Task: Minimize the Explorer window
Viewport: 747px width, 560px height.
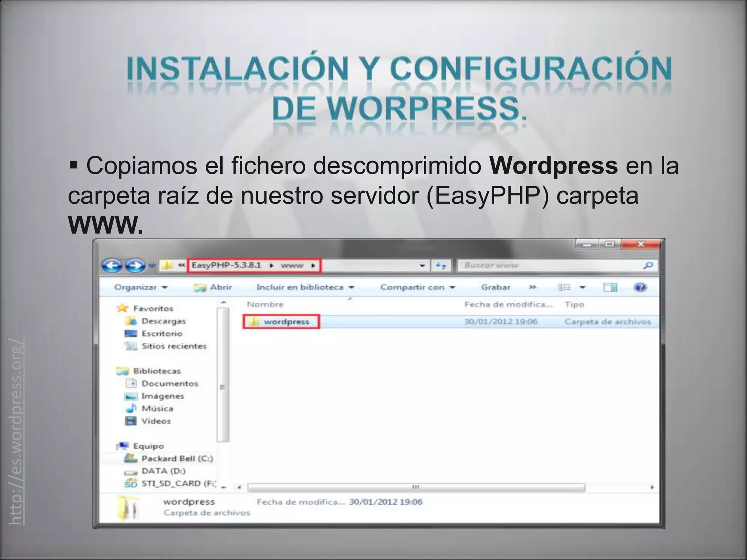Action: tap(586, 245)
